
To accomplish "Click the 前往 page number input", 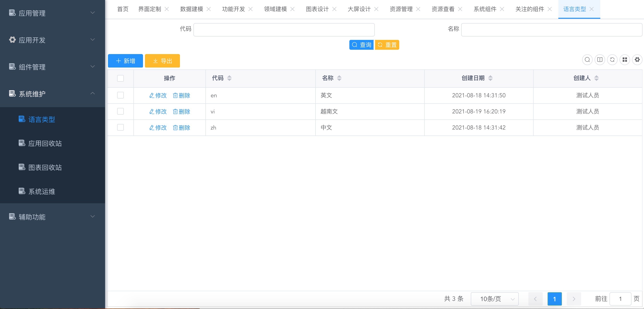I will 620,299.
